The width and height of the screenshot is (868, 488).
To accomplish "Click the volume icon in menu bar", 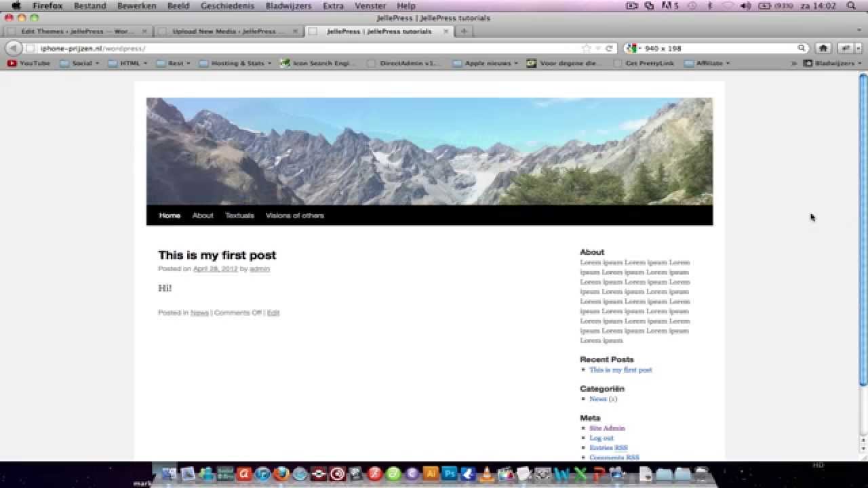I will pyautogui.click(x=746, y=5).
